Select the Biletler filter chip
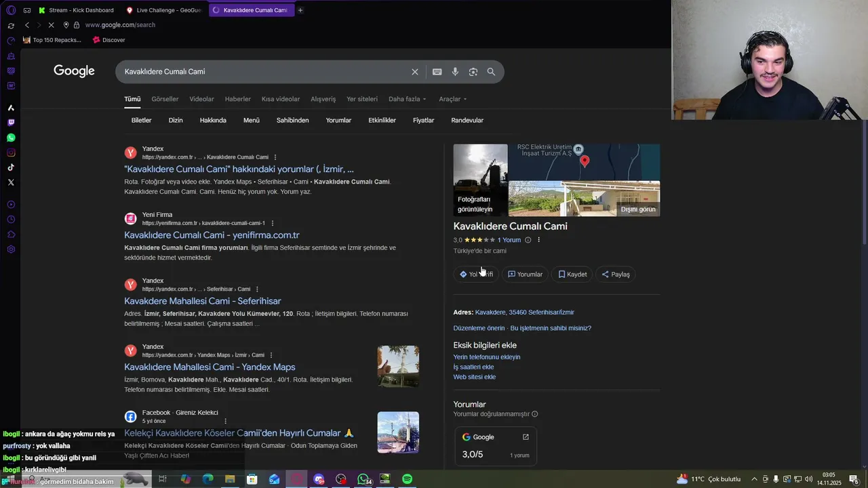The height and width of the screenshot is (488, 868). pos(141,121)
